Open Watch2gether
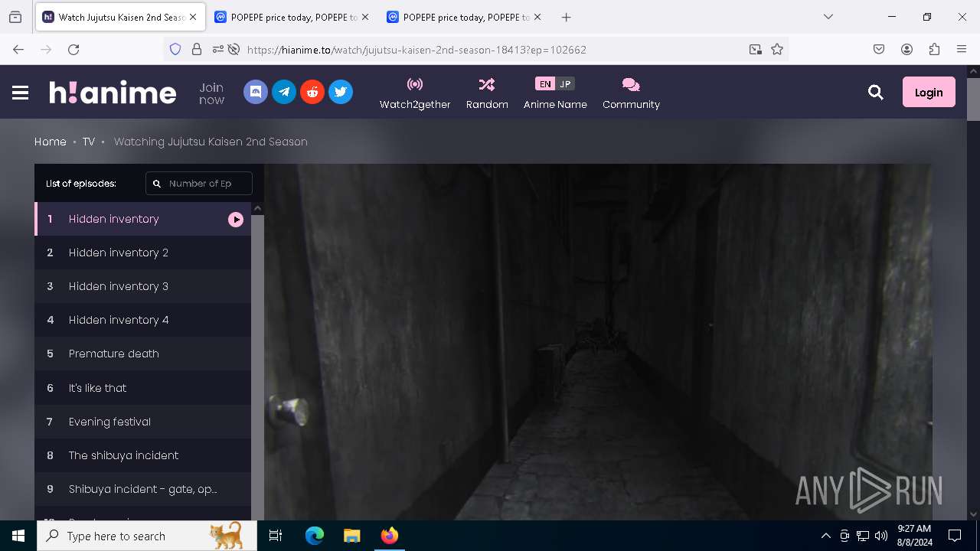This screenshot has height=551, width=980. pos(415,93)
